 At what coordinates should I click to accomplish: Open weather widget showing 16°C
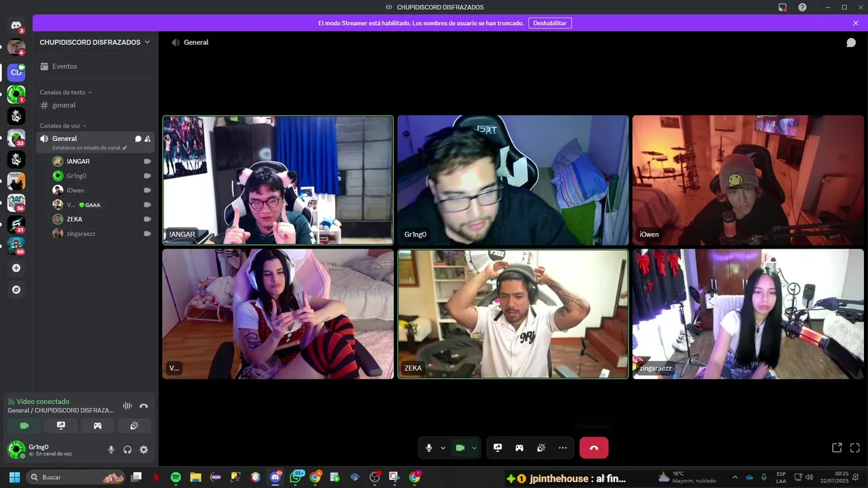687,477
